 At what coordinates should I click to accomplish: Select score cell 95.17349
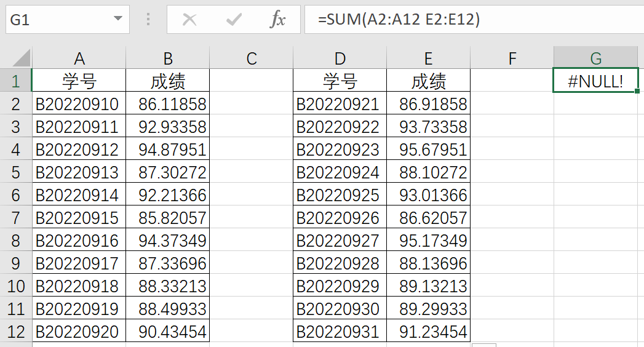pyautogui.click(x=428, y=240)
